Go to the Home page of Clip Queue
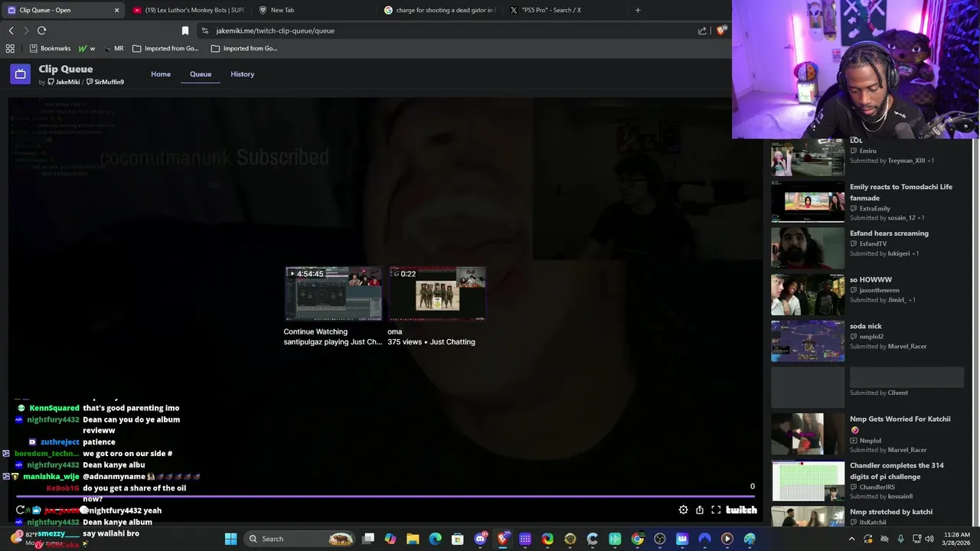The width and height of the screenshot is (980, 551). (x=161, y=74)
